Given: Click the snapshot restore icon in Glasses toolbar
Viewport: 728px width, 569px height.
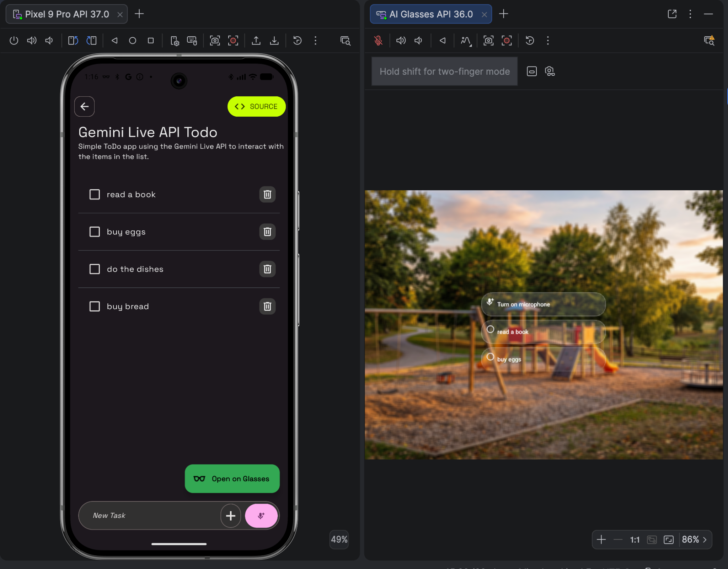Looking at the screenshot, I should tap(530, 41).
